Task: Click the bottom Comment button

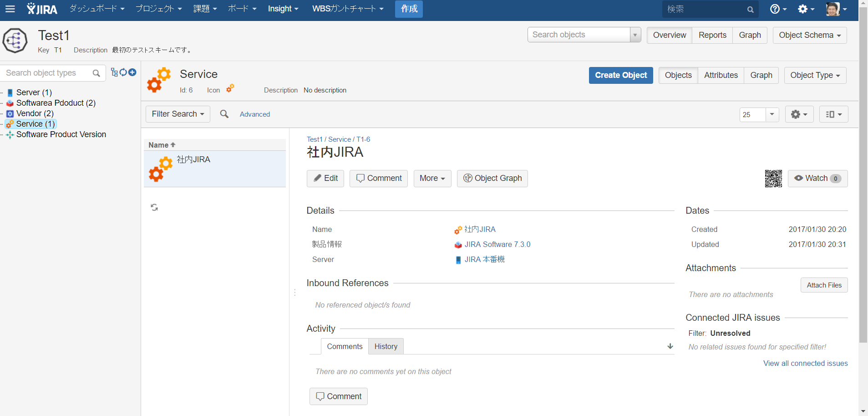Action: tap(339, 396)
